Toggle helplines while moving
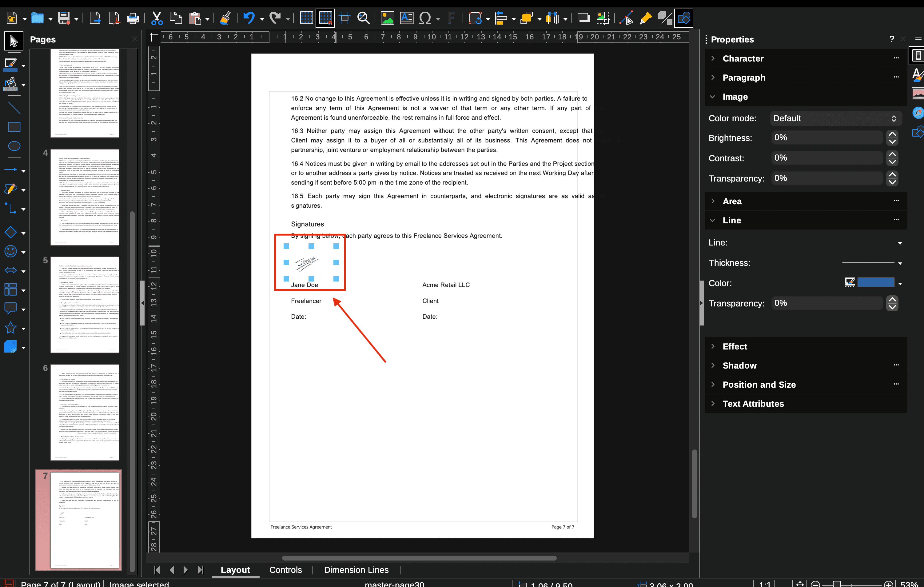The height and width of the screenshot is (587, 924). (345, 18)
